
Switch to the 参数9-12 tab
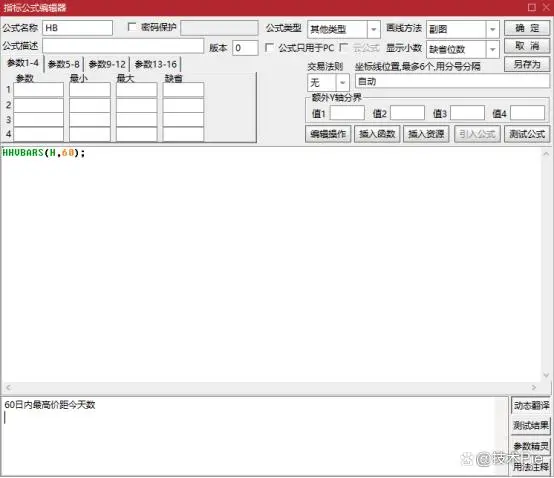click(x=107, y=64)
